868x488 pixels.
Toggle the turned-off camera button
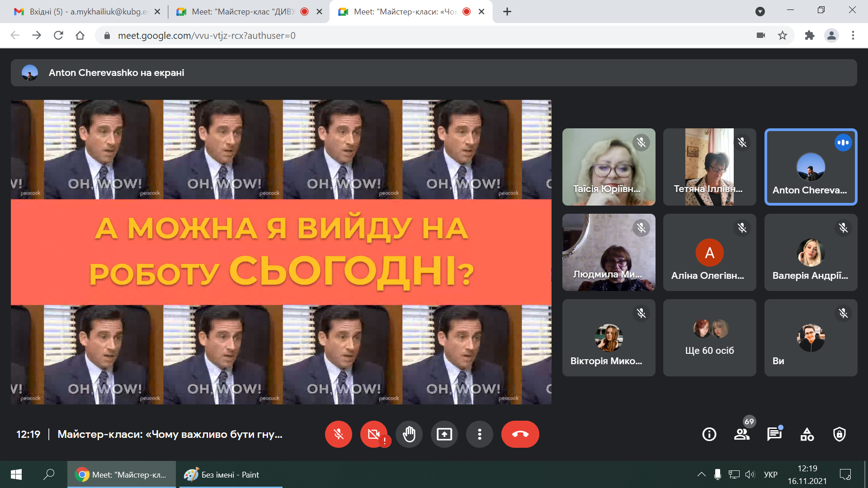tap(374, 434)
